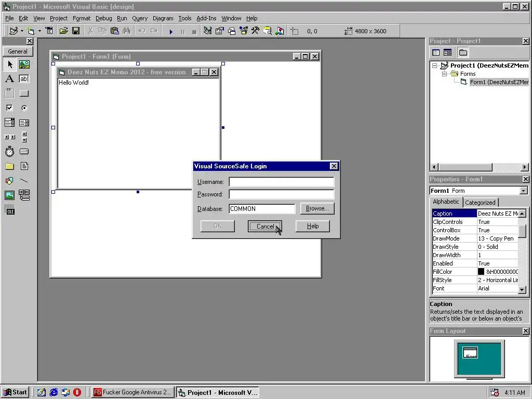The width and height of the screenshot is (532, 399).
Task: Click Help in the SourceSafe Login dialog
Action: 312,226
